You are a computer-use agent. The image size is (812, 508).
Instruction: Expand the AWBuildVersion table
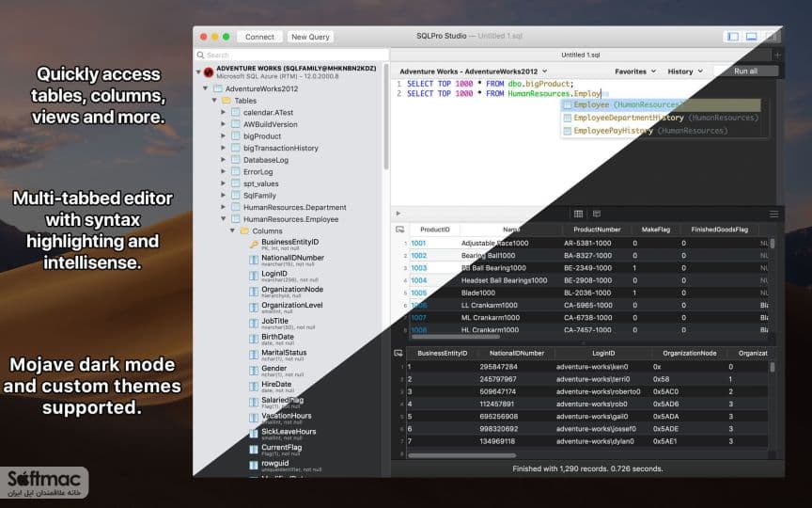[x=223, y=124]
